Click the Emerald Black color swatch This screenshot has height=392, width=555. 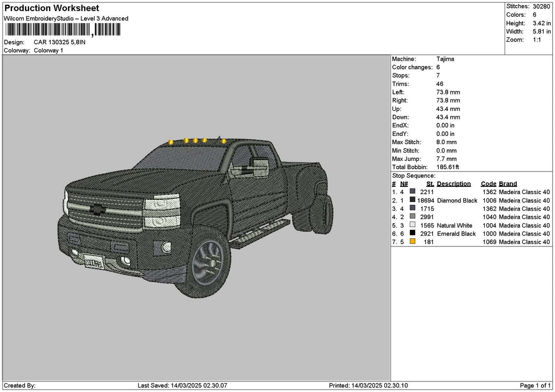point(413,233)
